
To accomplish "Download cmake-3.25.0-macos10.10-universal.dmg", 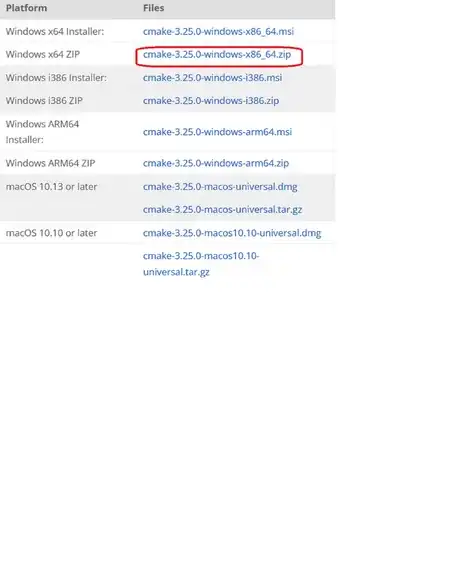I will pyautogui.click(x=232, y=233).
